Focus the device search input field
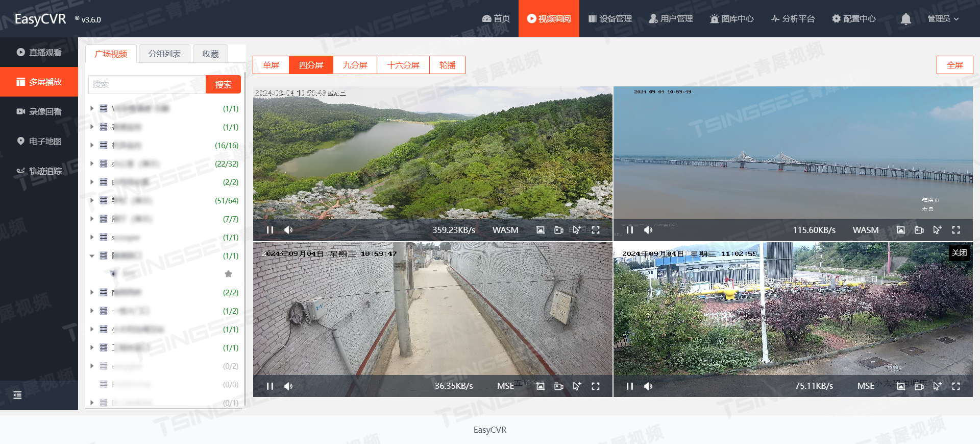 click(147, 84)
